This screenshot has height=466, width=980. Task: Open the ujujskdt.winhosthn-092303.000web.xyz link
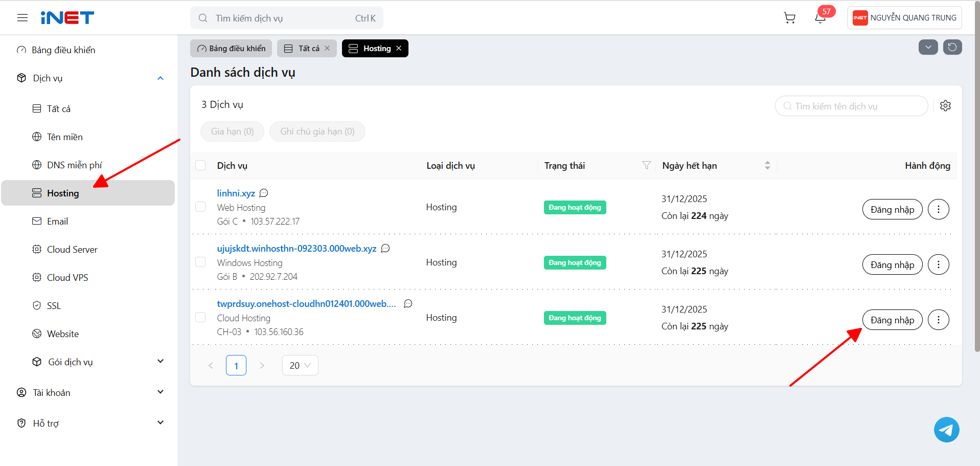(297, 248)
